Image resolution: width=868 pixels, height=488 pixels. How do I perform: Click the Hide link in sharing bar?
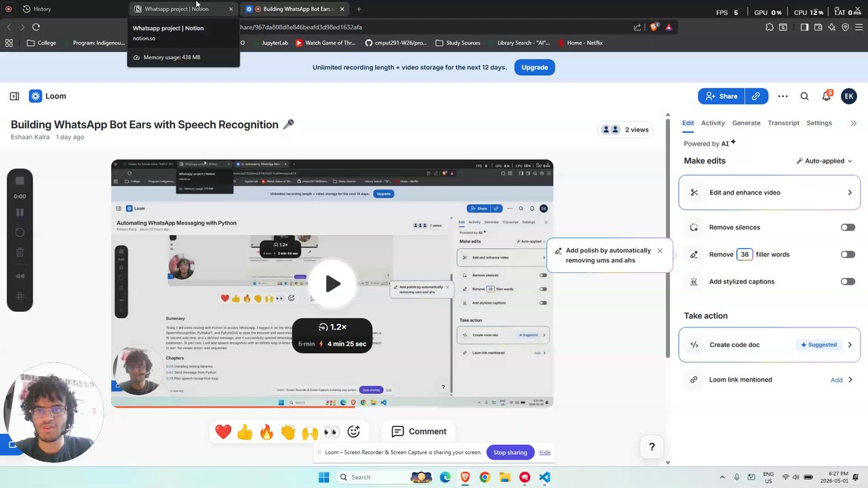click(x=545, y=453)
